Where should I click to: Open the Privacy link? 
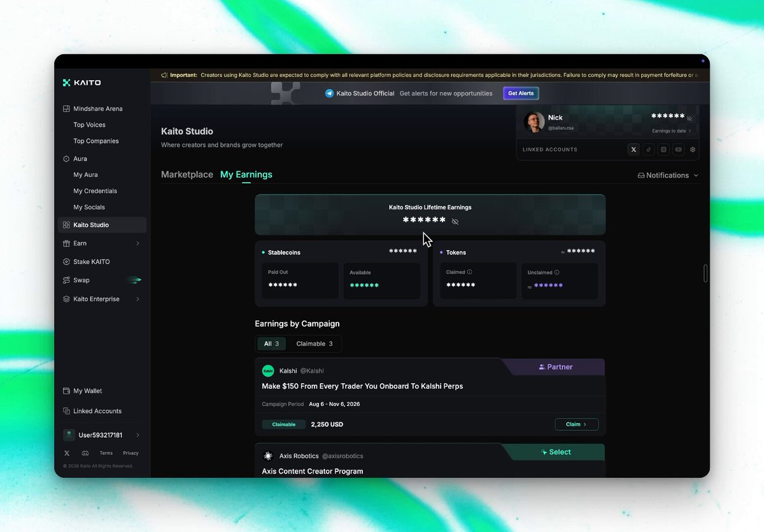click(131, 453)
